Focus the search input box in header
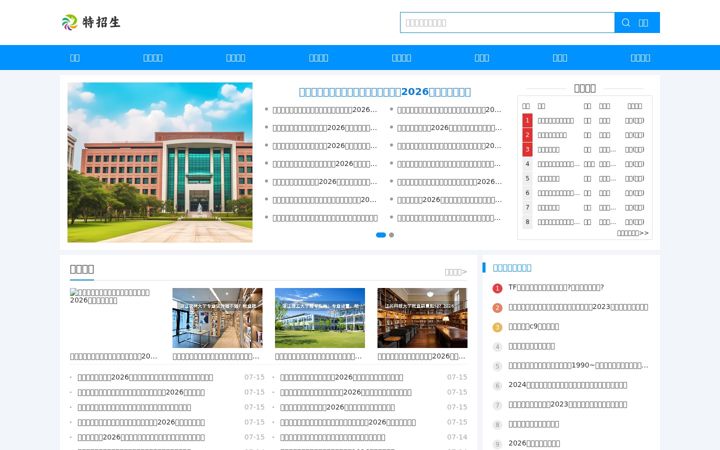Viewport: 720px width, 450px height. tap(507, 22)
